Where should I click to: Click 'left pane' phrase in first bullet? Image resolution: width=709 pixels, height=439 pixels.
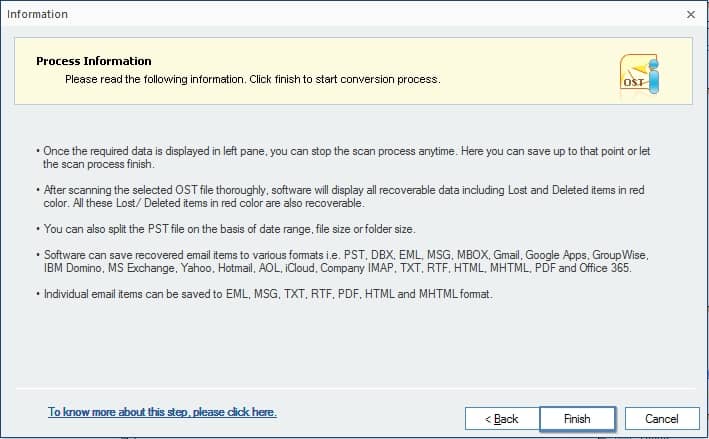click(x=244, y=151)
